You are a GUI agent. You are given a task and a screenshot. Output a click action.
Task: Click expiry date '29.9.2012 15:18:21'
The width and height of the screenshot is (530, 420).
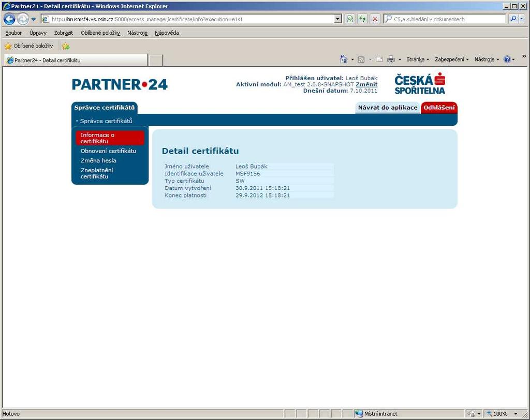coord(262,196)
